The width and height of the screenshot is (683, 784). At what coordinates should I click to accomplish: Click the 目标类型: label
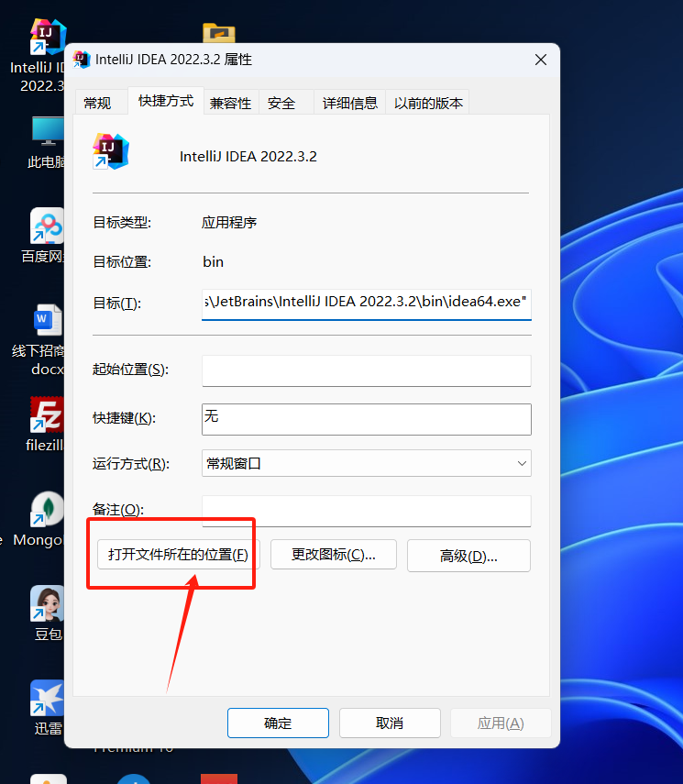[122, 222]
